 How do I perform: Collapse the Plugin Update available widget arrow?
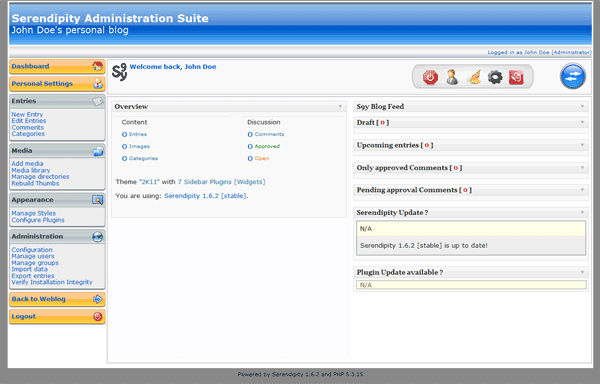click(x=582, y=272)
